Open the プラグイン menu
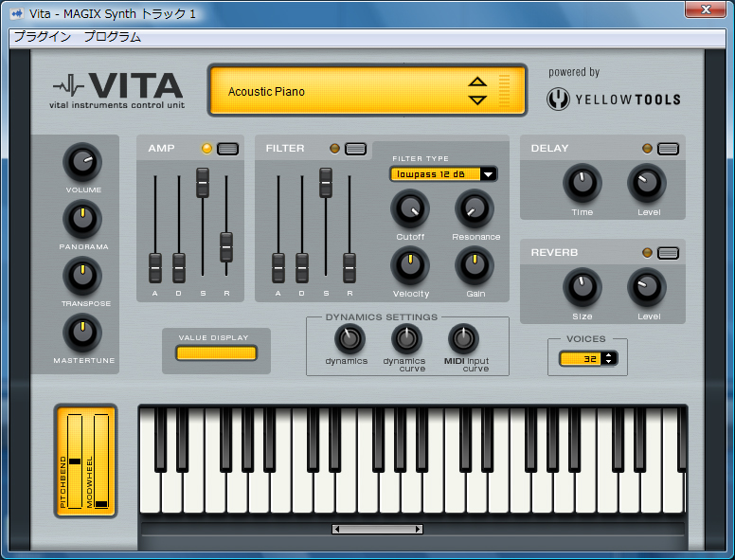735x560 pixels. [43, 37]
